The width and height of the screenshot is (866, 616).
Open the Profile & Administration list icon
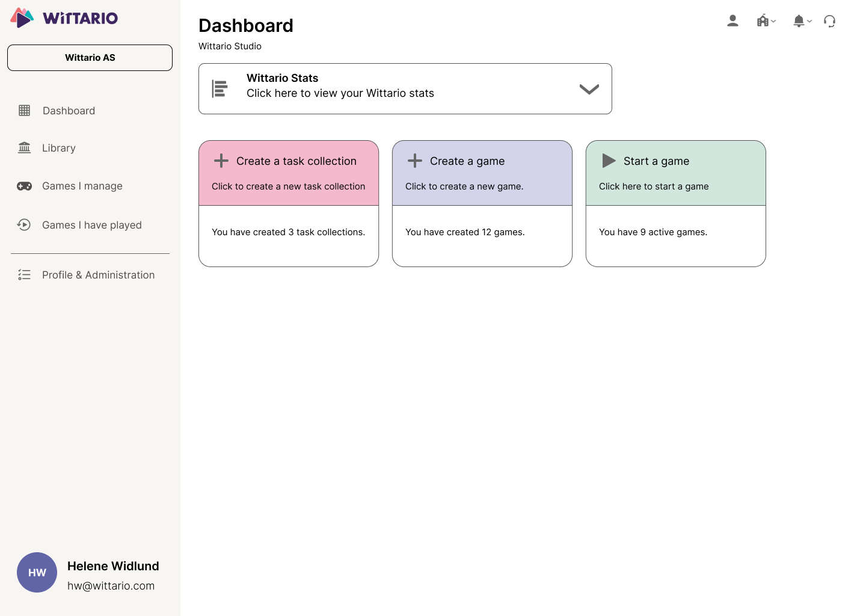(x=24, y=275)
